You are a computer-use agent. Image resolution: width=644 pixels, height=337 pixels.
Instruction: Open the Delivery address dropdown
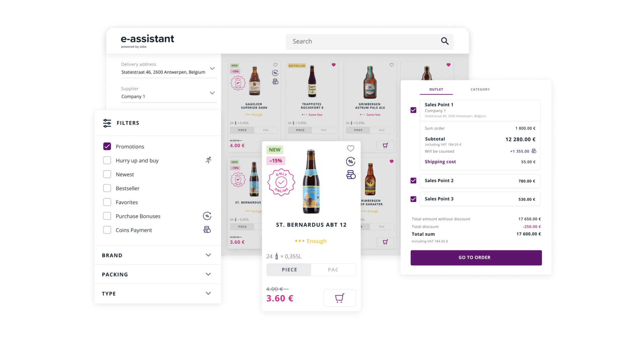tap(169, 69)
